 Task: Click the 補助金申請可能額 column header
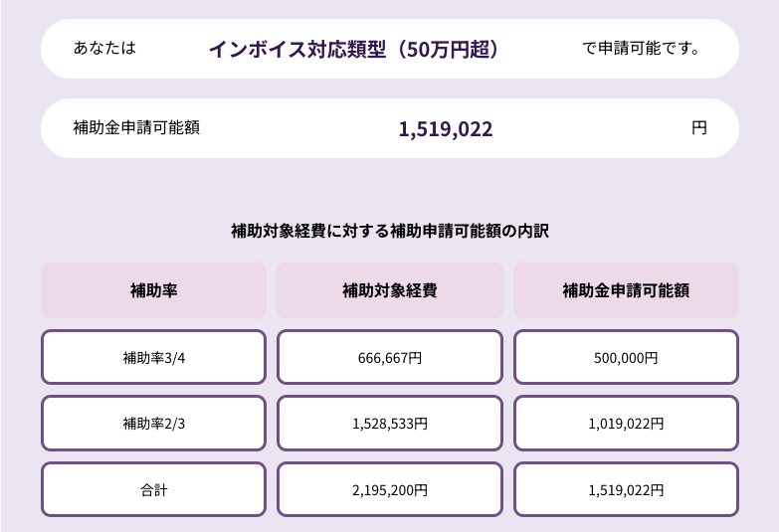tap(626, 291)
